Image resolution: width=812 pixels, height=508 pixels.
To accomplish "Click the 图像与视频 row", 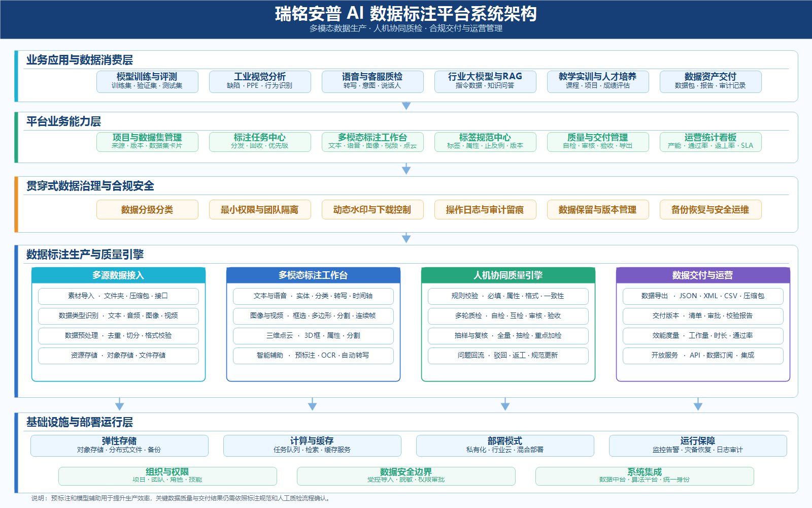I will coord(313,316).
